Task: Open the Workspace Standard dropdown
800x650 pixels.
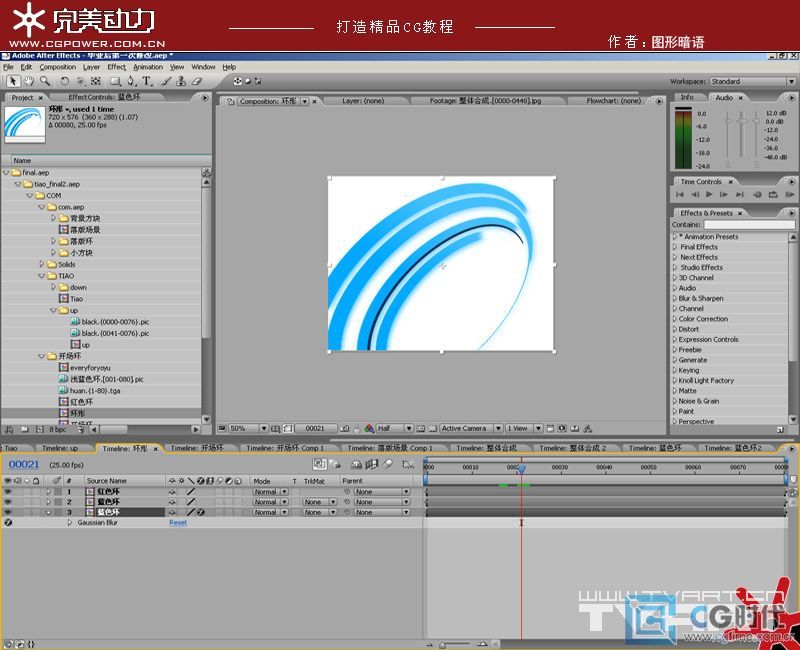Action: (753, 81)
